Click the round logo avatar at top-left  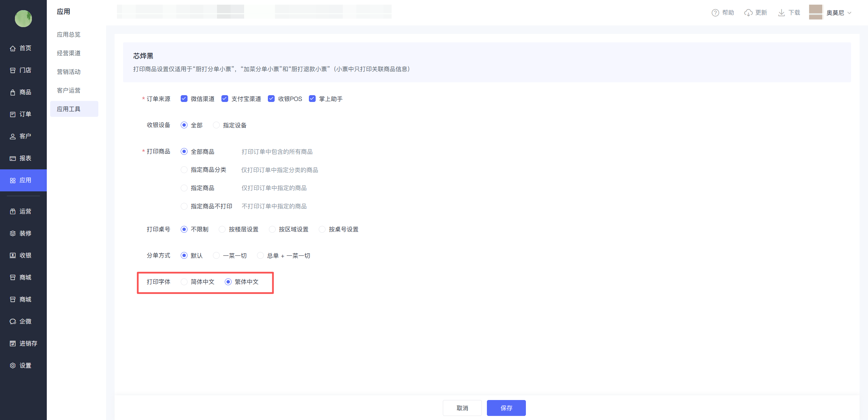coord(23,19)
